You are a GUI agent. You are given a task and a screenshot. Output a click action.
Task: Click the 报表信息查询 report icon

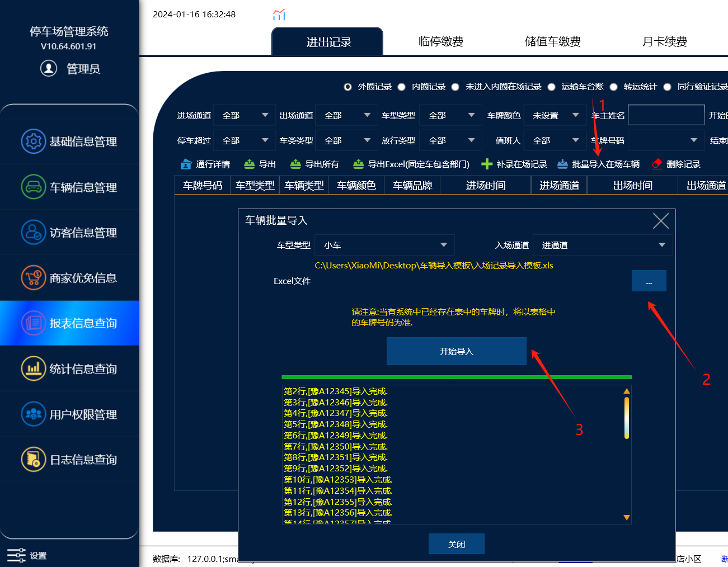tap(33, 323)
